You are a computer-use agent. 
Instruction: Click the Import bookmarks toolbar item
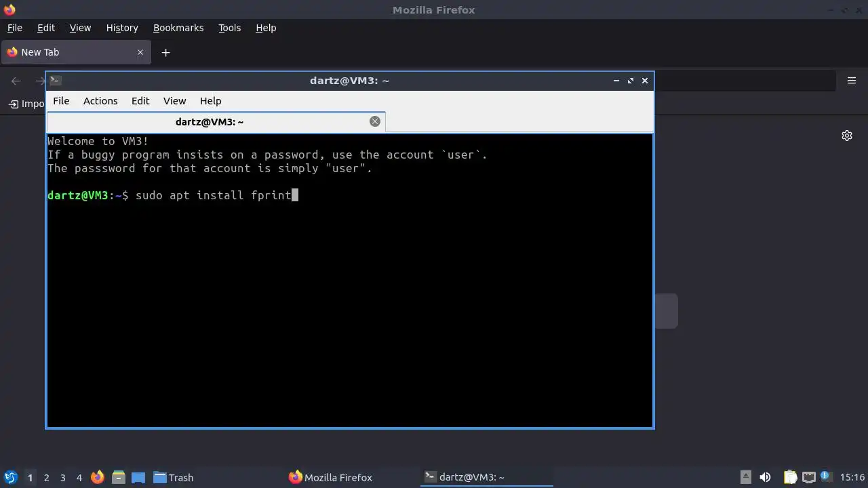click(27, 104)
